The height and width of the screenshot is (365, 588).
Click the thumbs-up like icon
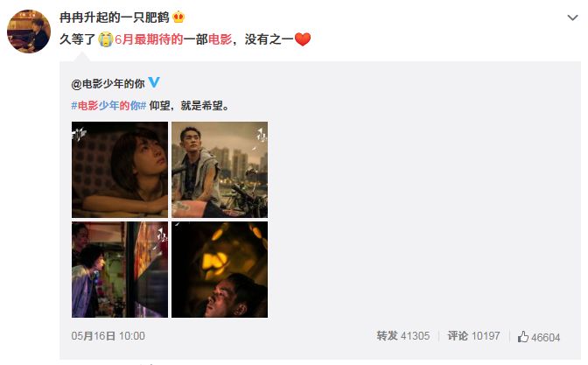coord(523,336)
